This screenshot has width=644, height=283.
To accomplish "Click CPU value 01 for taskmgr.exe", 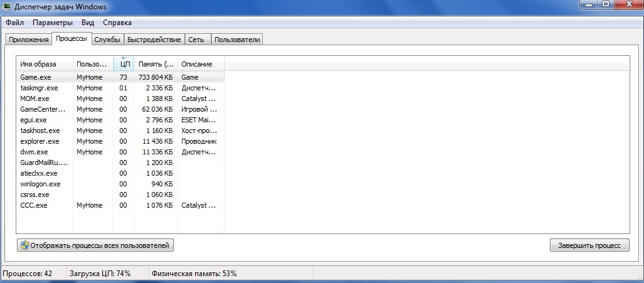I will click(123, 88).
